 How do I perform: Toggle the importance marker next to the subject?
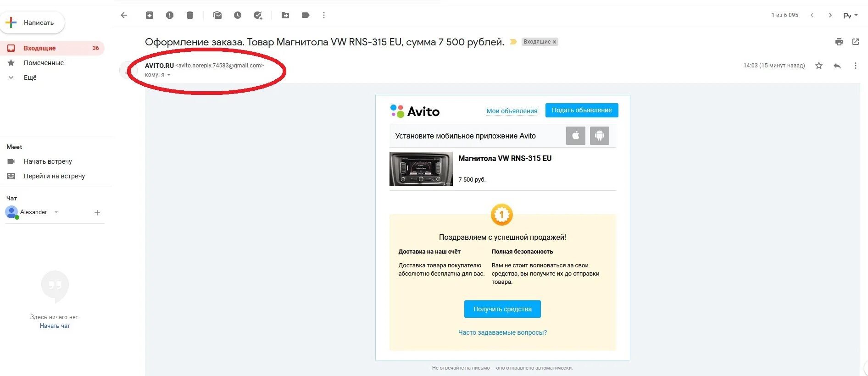513,42
